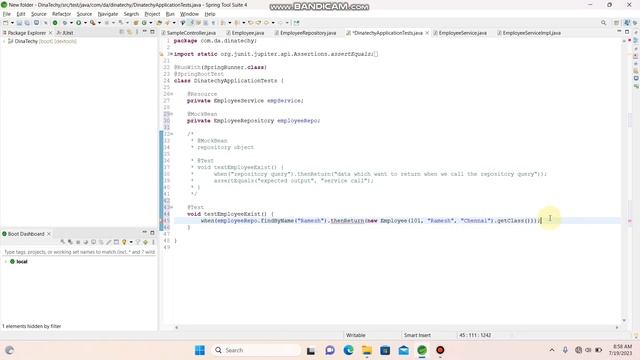Viewport: 640px width, 360px height.
Task: Click the Last Edit Location arrow icon
Action: tap(250, 23)
